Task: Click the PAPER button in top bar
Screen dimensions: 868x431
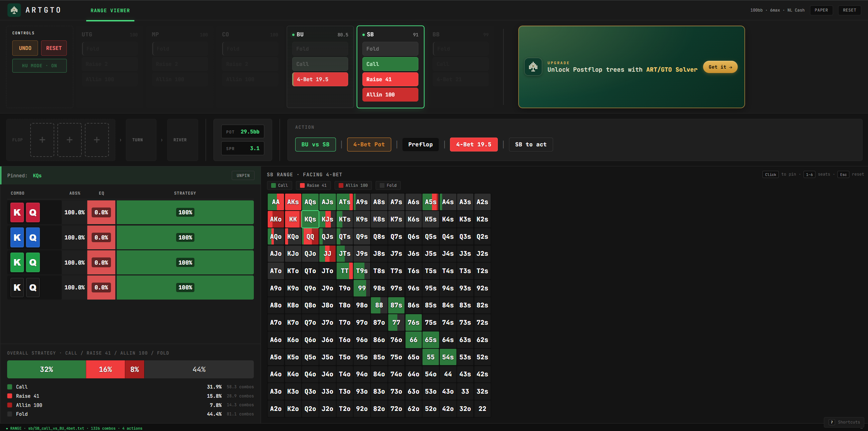Action: [x=821, y=10]
